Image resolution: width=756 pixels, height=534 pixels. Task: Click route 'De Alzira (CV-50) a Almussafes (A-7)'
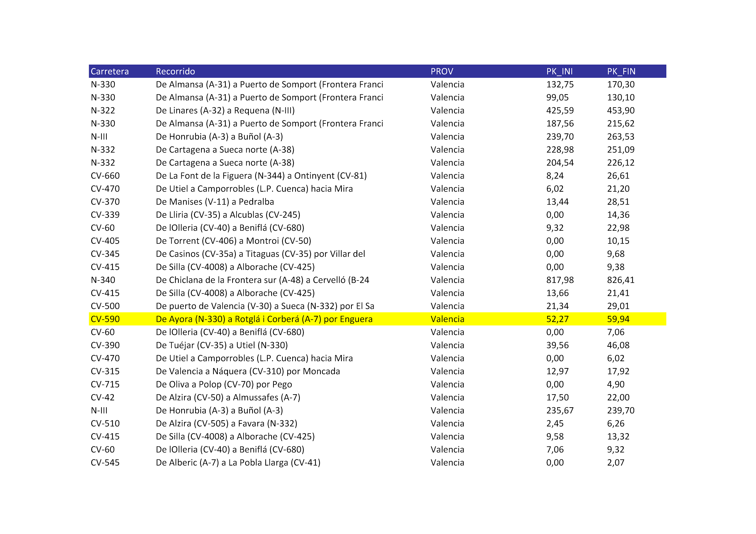click(228, 398)
